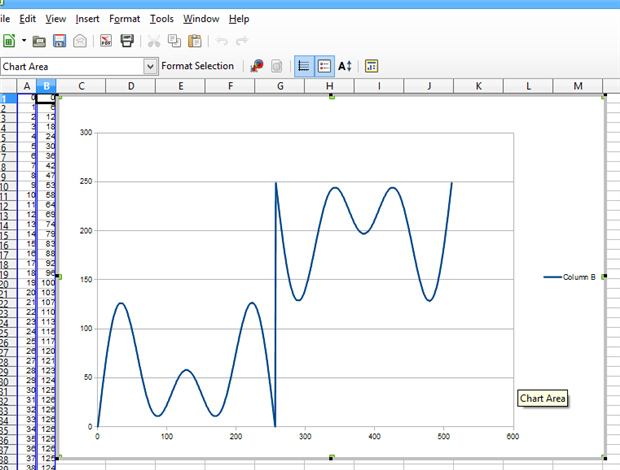Expand the Chart Area element dropdown
The image size is (620, 470).
pyautogui.click(x=151, y=66)
